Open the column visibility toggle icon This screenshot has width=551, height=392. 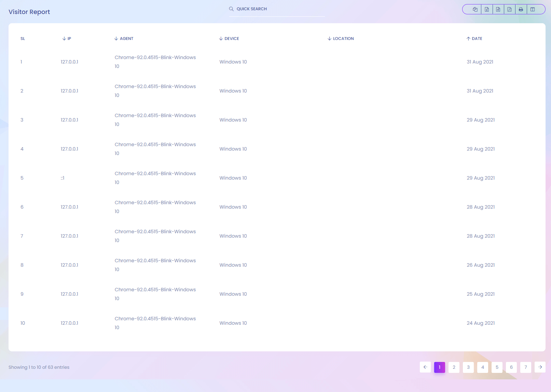pyautogui.click(x=533, y=10)
